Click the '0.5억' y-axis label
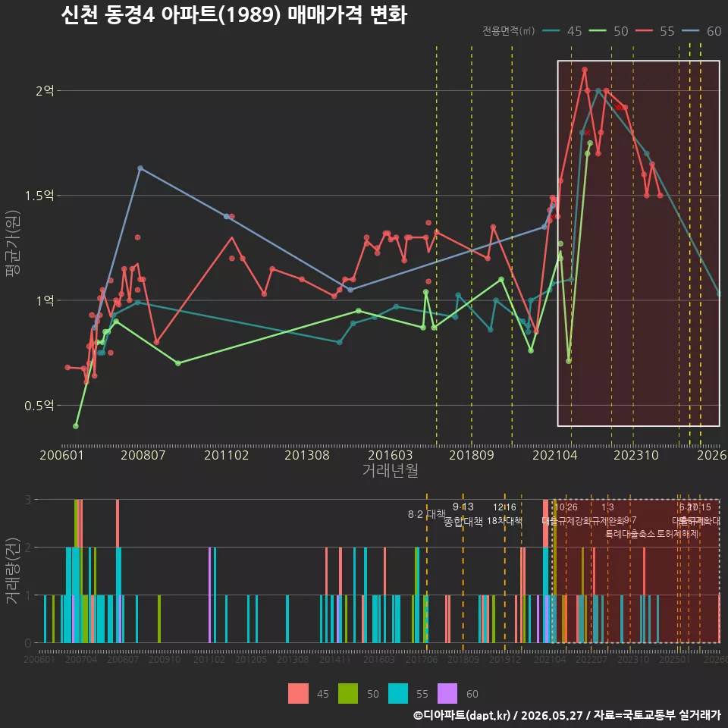Image resolution: width=728 pixels, height=728 pixels. click(x=39, y=405)
